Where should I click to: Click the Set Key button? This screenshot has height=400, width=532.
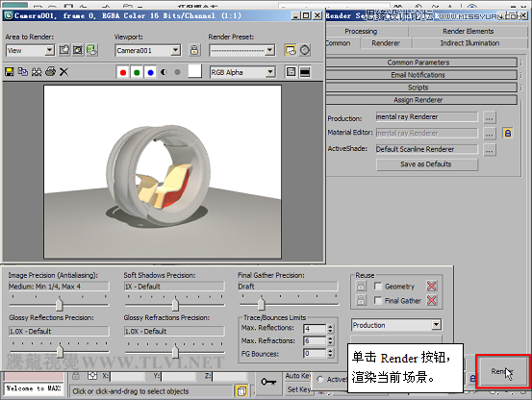click(x=298, y=389)
